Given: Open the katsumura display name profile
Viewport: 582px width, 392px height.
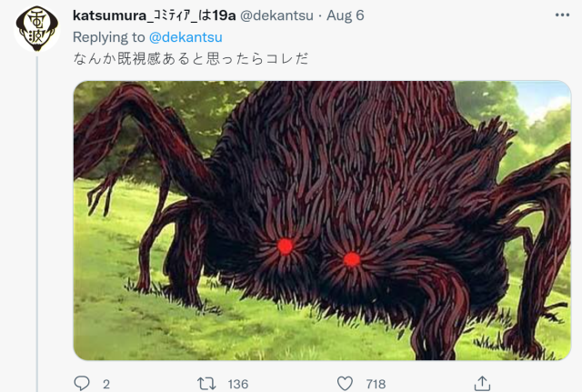Looking at the screenshot, I should coord(154,15).
